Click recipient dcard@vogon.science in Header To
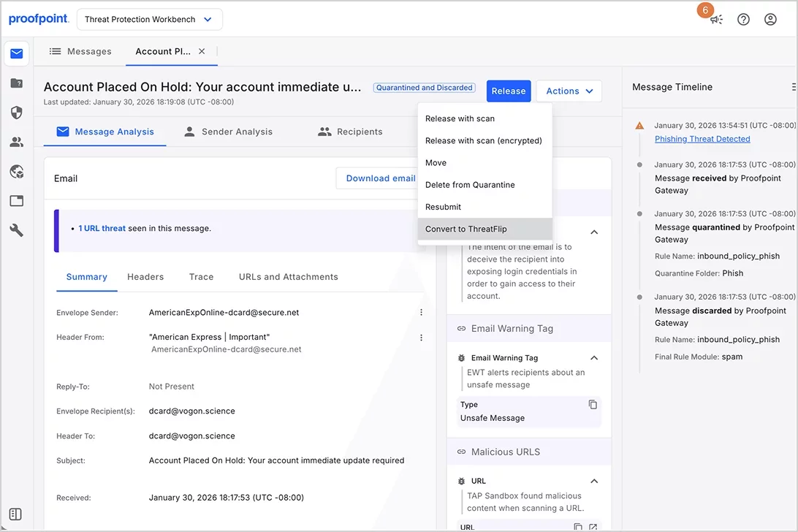The height and width of the screenshot is (532, 798). click(x=192, y=436)
